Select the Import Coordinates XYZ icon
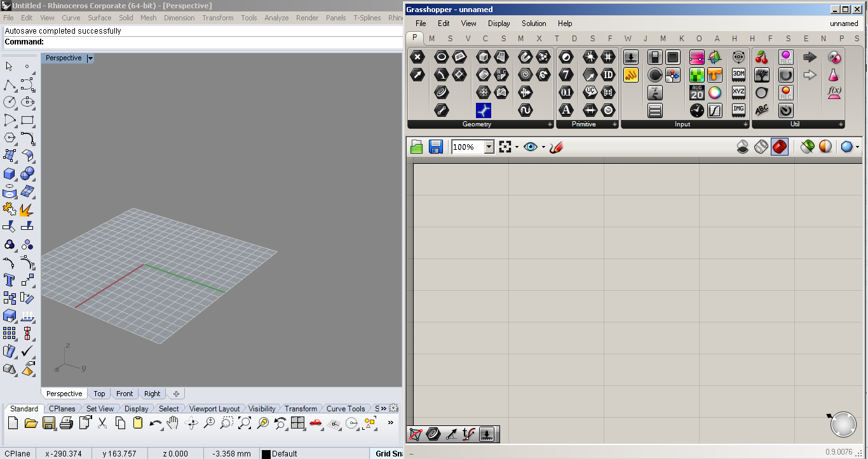The image size is (868, 459). 738,93
